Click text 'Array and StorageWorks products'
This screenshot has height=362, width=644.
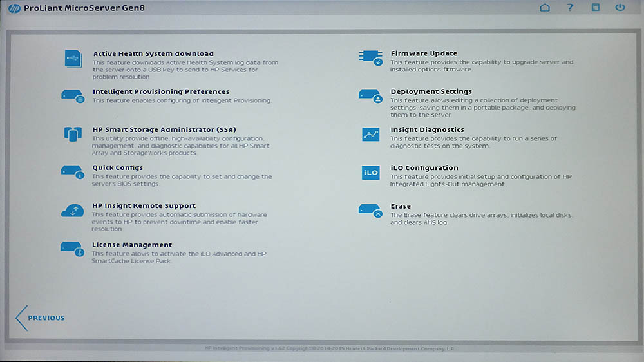(x=144, y=153)
